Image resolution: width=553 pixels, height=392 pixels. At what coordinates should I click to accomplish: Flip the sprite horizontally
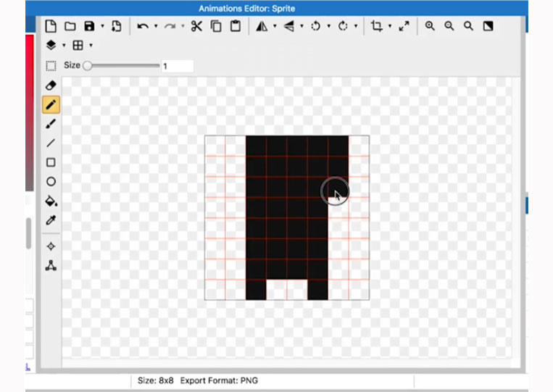262,26
